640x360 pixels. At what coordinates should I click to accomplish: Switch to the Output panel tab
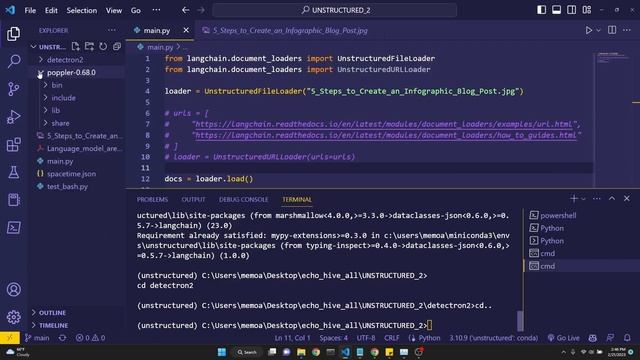tap(193, 200)
